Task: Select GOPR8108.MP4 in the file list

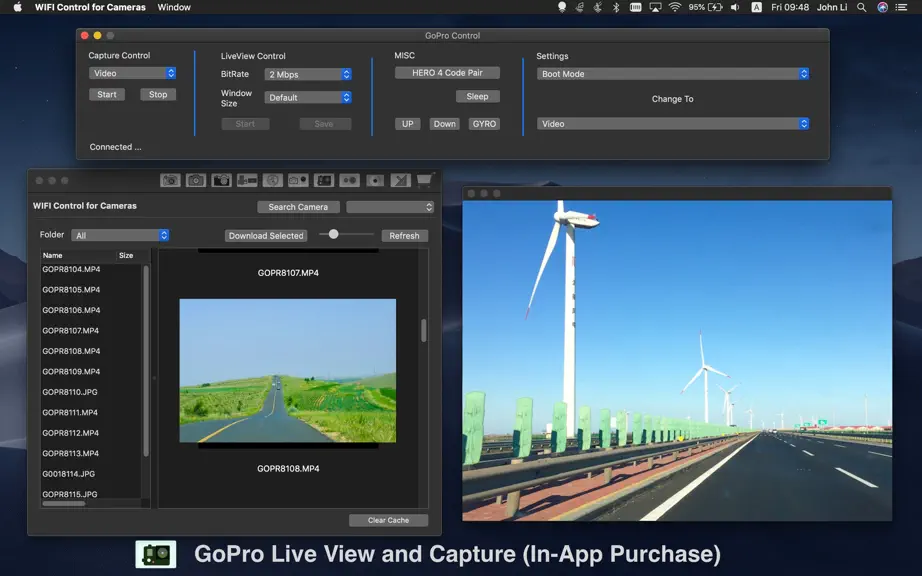Action: pyautogui.click(x=71, y=351)
